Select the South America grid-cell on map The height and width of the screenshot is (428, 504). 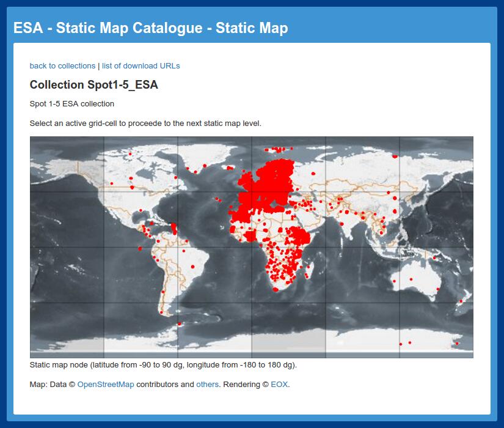pyautogui.click(x=214, y=275)
